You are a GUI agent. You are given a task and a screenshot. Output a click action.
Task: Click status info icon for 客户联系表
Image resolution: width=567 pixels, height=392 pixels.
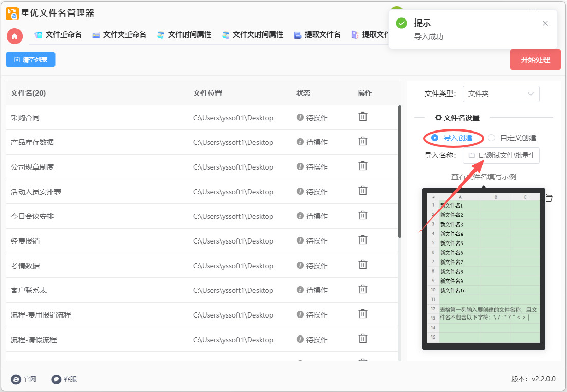click(300, 290)
